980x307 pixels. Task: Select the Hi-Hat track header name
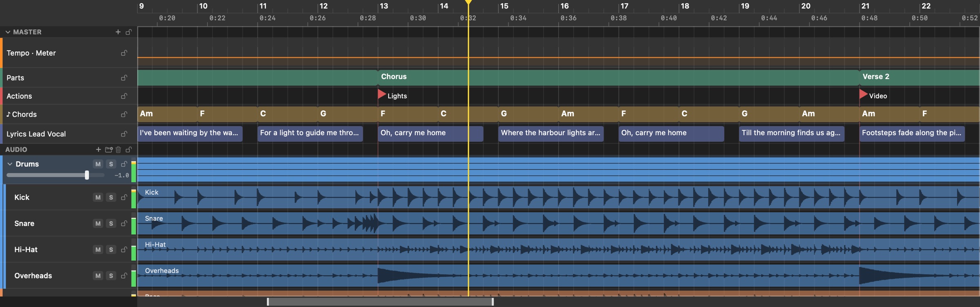[x=26, y=249]
